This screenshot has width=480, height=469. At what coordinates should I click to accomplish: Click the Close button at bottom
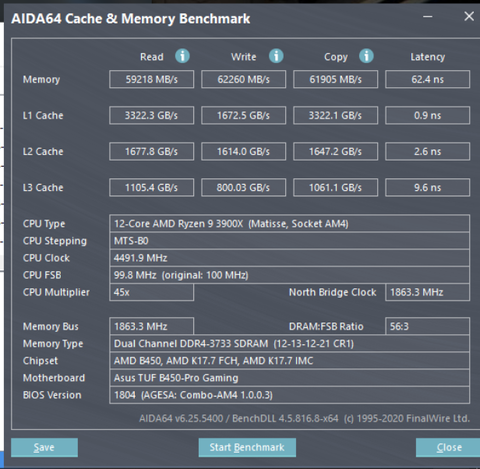pyautogui.click(x=448, y=447)
